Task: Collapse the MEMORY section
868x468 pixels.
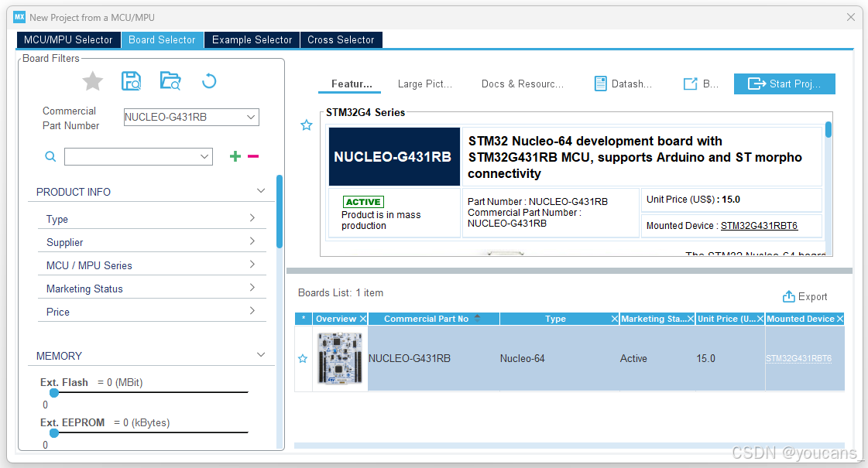Action: (x=261, y=354)
